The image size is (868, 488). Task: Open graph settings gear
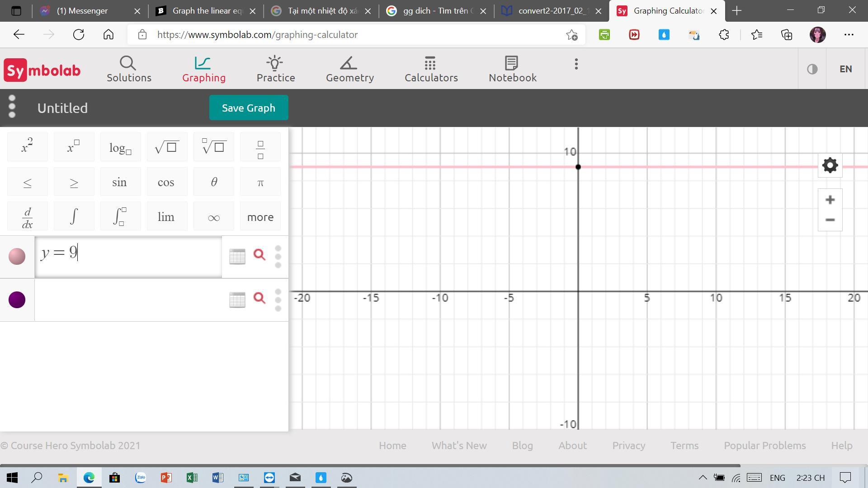tap(830, 165)
